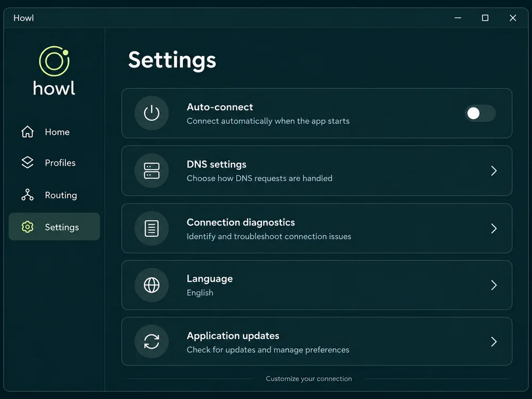
Task: Click 'Choose how DNS requests are handled'
Action: 260,178
